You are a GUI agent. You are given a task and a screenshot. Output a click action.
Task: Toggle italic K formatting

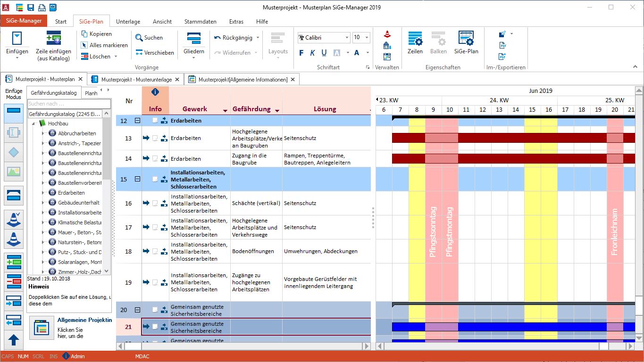[312, 53]
